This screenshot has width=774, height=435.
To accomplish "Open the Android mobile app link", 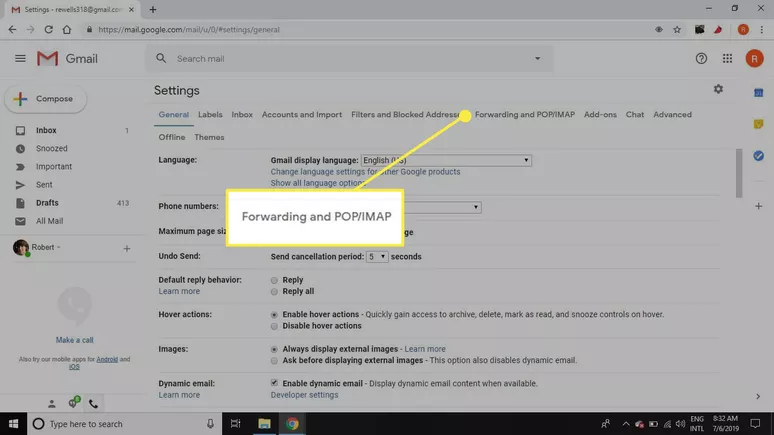I will click(x=107, y=359).
